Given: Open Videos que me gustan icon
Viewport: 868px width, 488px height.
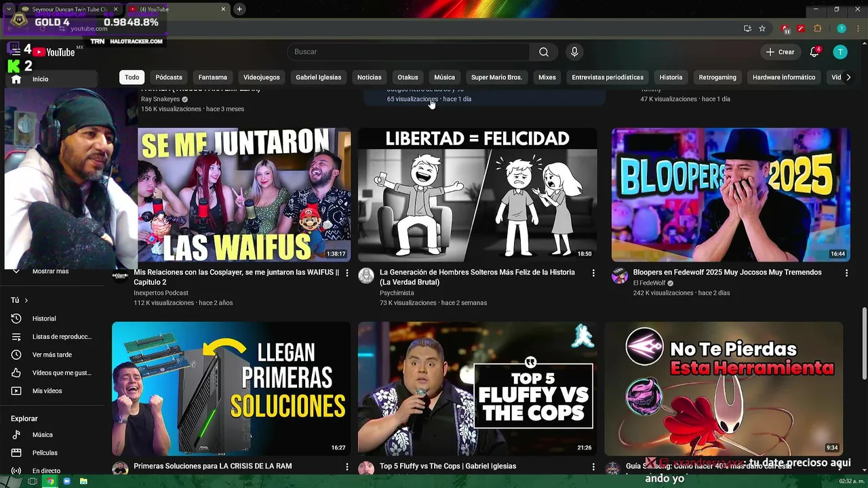Looking at the screenshot, I should (16, 373).
